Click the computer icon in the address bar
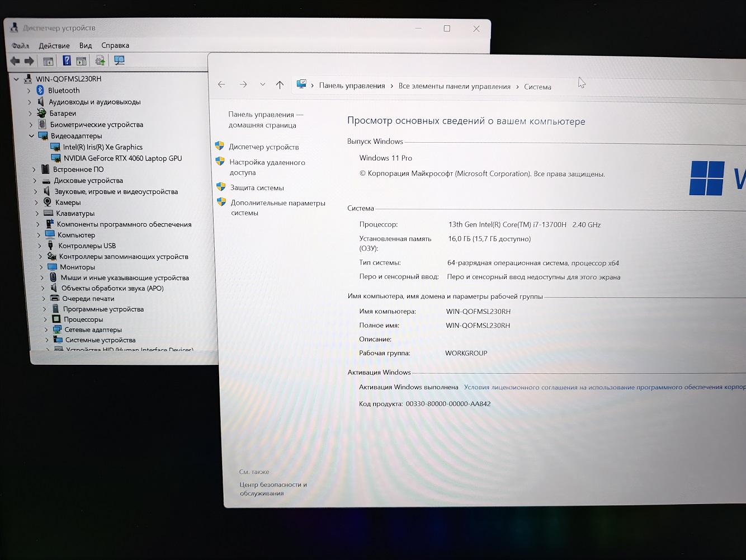This screenshot has width=746, height=560. 301,84
